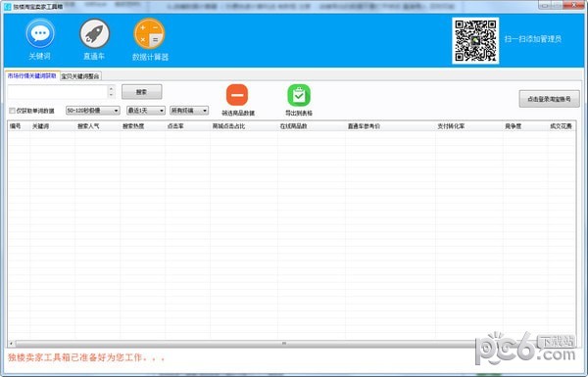This screenshot has width=588, height=377.
Task: Sort by the 竞争度 column header
Action: tap(525, 126)
